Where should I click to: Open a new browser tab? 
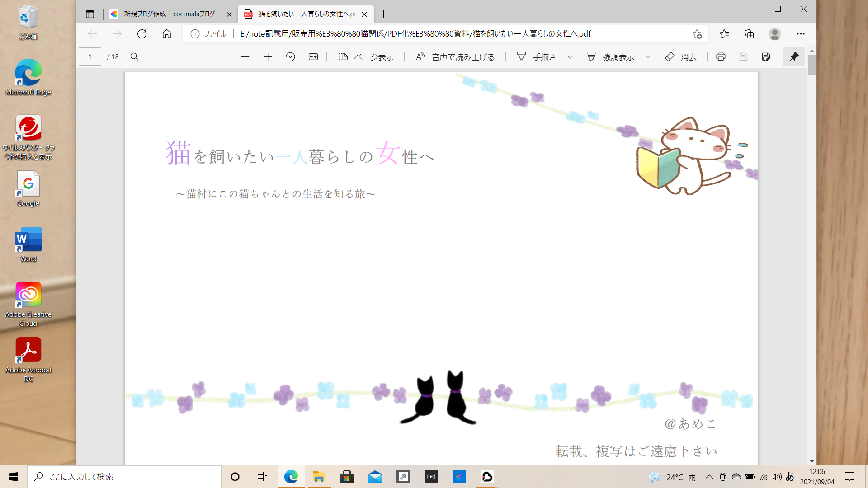[x=383, y=14]
